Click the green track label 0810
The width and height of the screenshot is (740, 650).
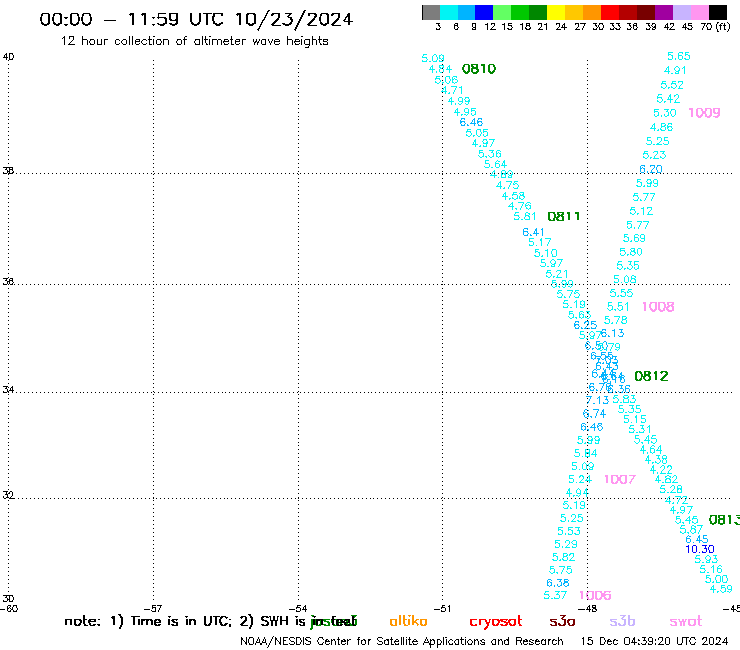(x=479, y=69)
